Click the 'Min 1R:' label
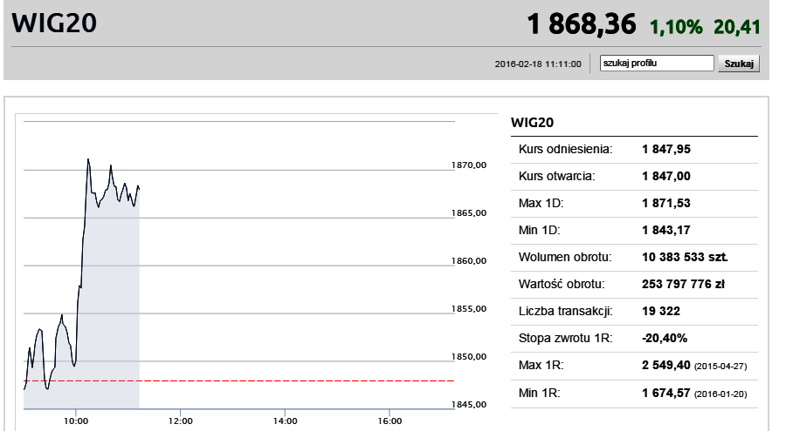Screen dimensions: 786x431 pyautogui.click(x=539, y=393)
